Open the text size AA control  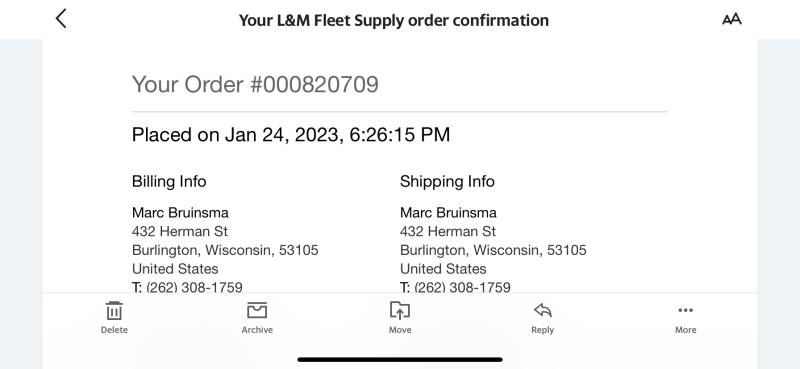(x=731, y=19)
